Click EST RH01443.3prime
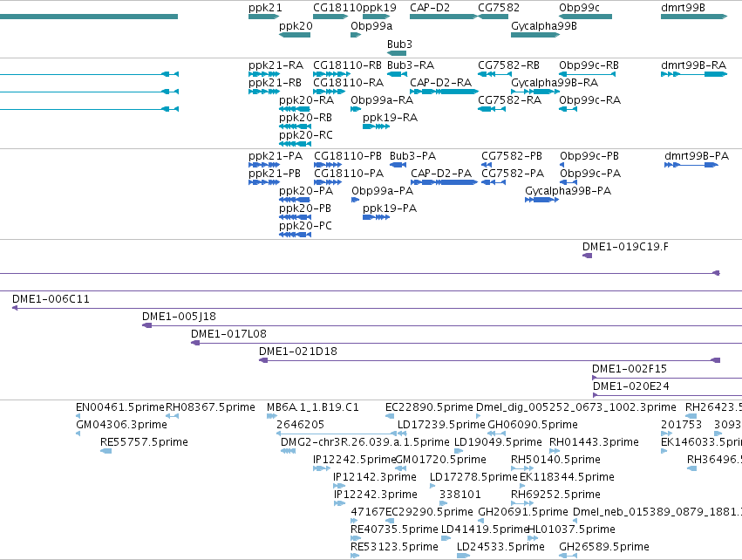The width and height of the screenshot is (742, 560). [594, 442]
